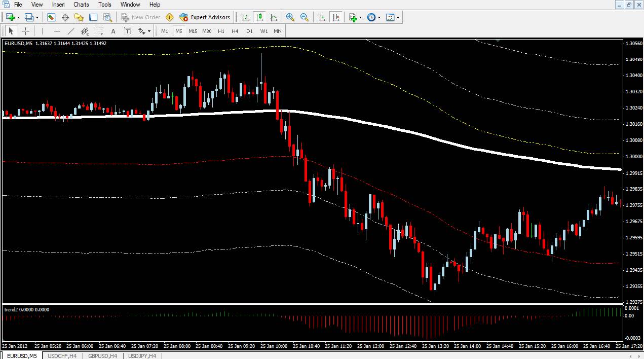Open the Charts menu

pyautogui.click(x=81, y=5)
